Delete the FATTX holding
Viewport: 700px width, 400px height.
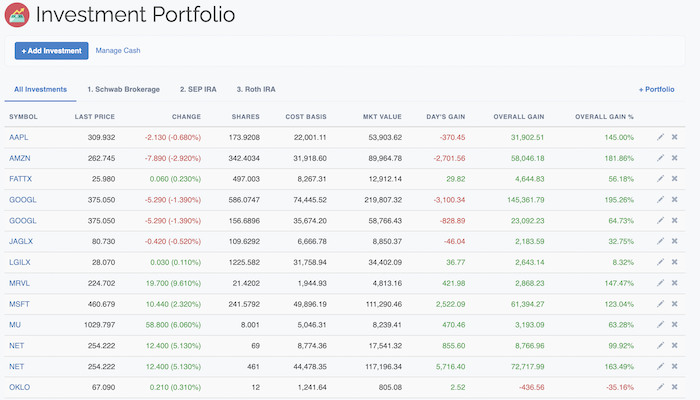tap(675, 179)
